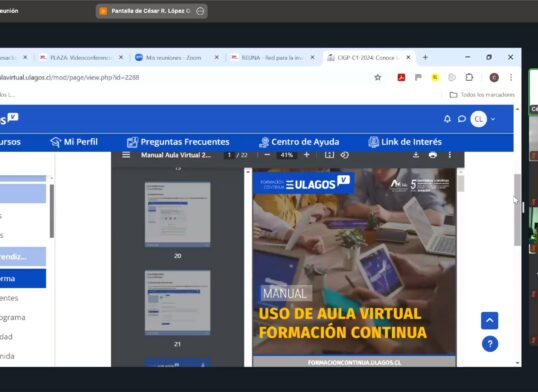538x392 pixels.
Task: Click the PDF page number field
Action: click(229, 155)
